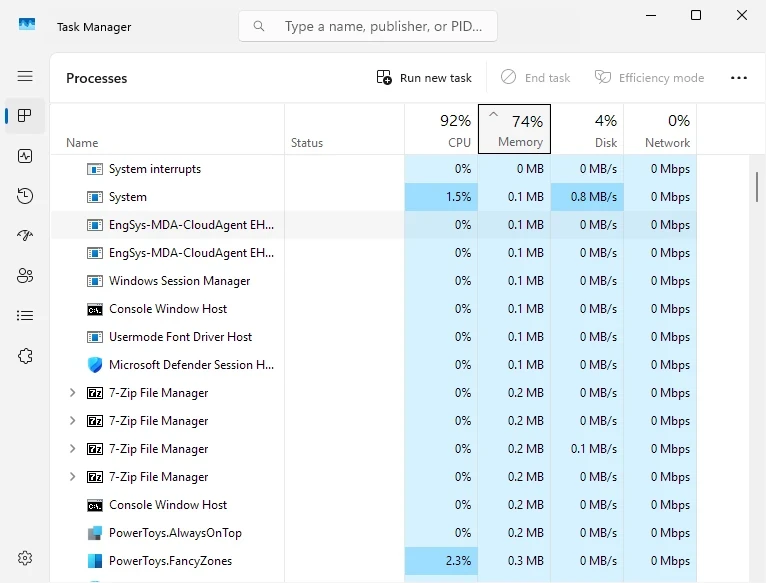Click the Windows Session Manager icon

(x=95, y=281)
